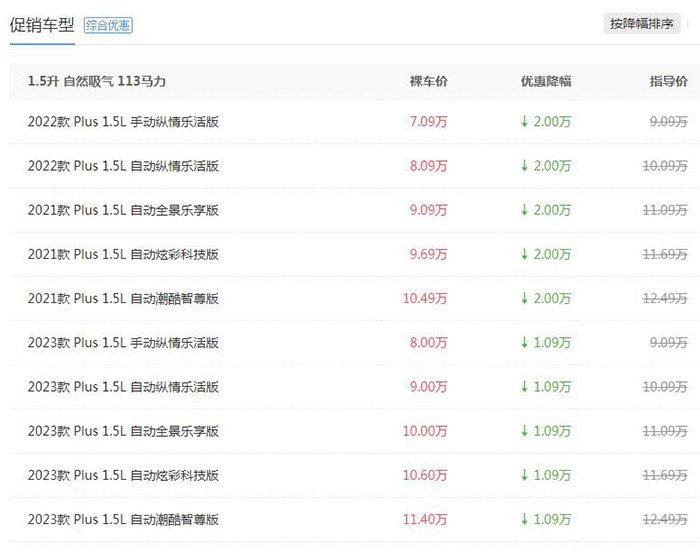The height and width of the screenshot is (552, 700).
Task: Open 2022款 Plus 1.5L 自动纵情乐活版
Action: pyautogui.click(x=123, y=166)
